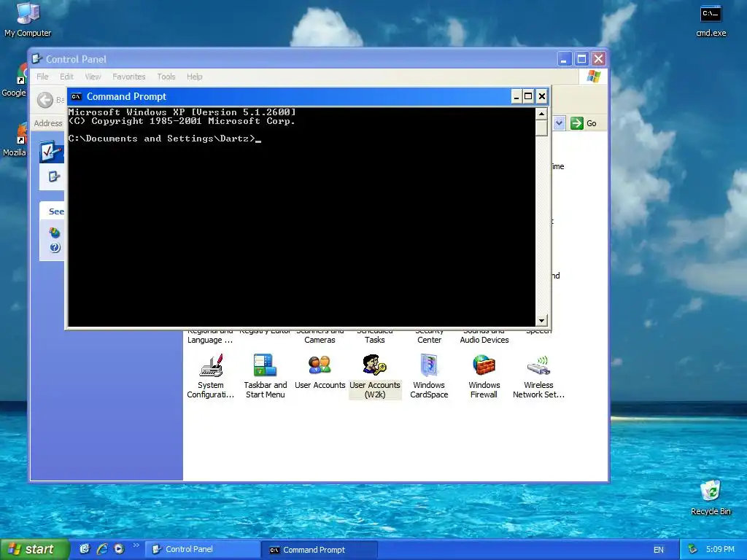Click the system tray notification icon
Viewport: 747px width, 560px height.
692,550
